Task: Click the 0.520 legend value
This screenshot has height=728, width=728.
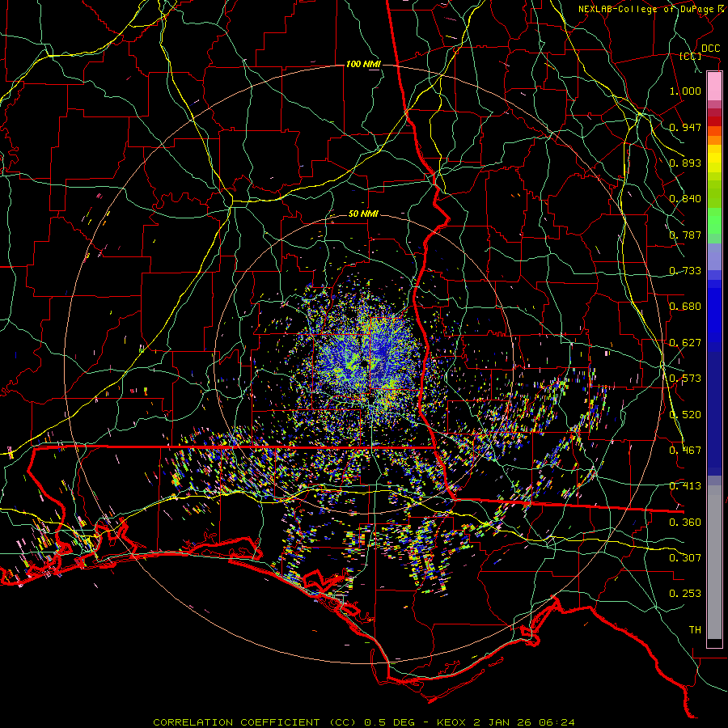Action: [x=685, y=415]
